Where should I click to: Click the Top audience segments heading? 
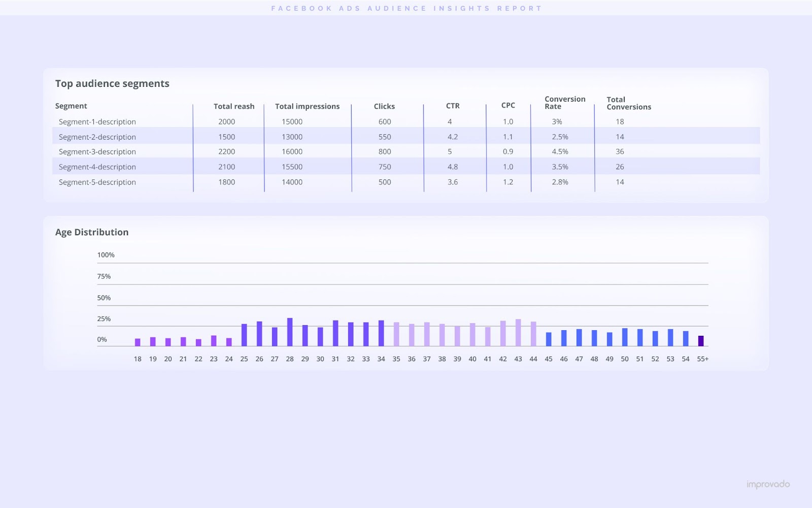click(x=113, y=83)
